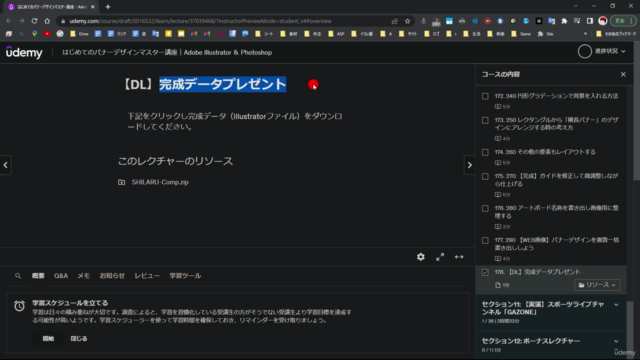Close the Udemy browser tab

point(93,7)
